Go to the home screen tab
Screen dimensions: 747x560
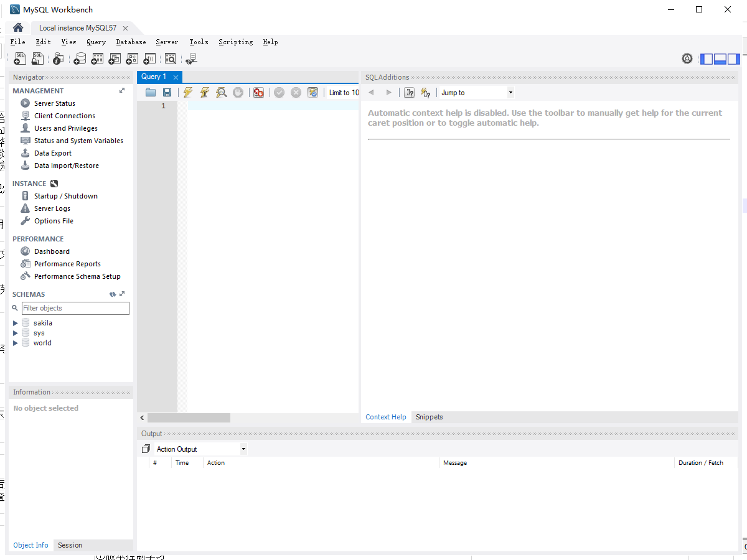[x=18, y=27]
